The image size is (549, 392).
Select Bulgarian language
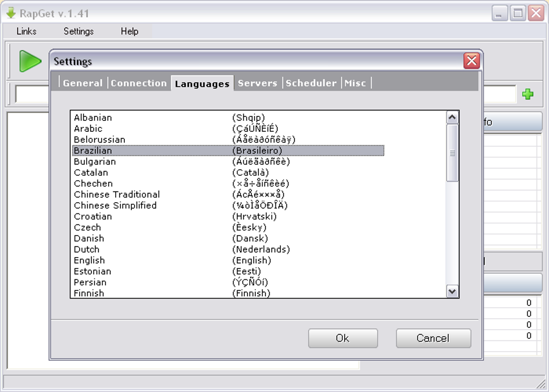[x=95, y=161]
